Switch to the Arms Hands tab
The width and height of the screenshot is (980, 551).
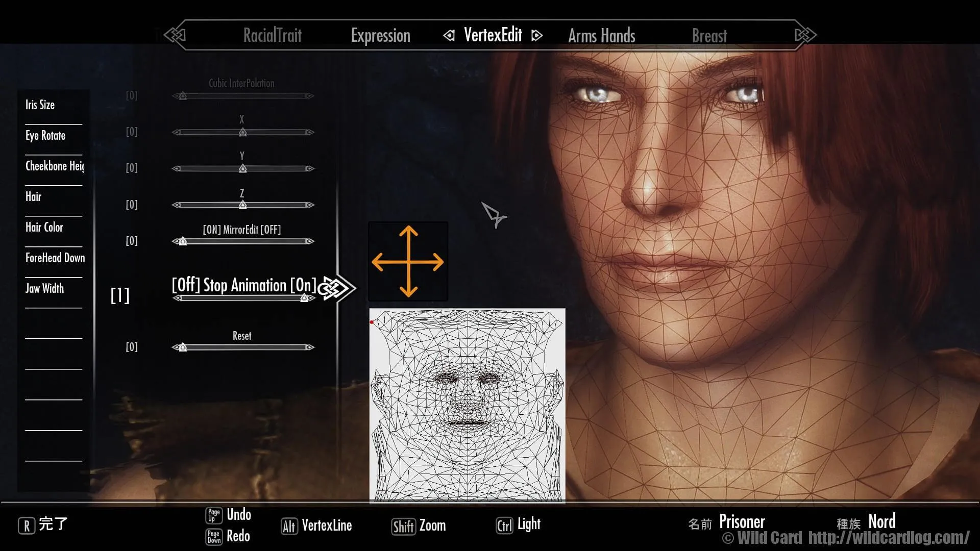pyautogui.click(x=601, y=36)
